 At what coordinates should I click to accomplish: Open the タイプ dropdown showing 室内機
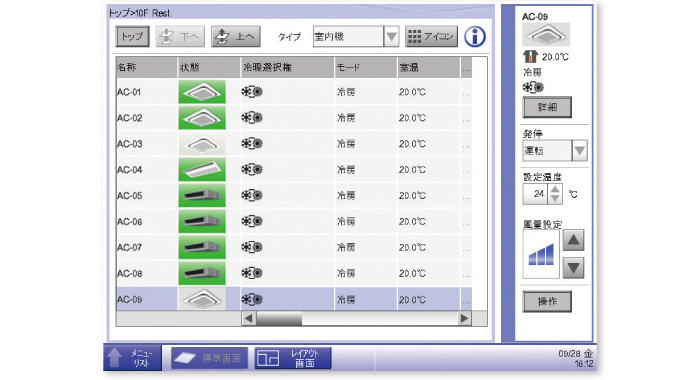pyautogui.click(x=356, y=37)
